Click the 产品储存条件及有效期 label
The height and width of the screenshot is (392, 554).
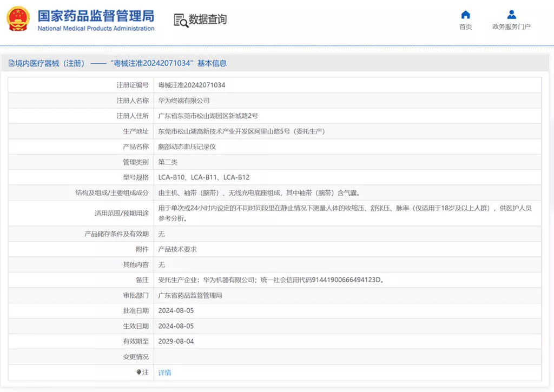pyautogui.click(x=117, y=234)
